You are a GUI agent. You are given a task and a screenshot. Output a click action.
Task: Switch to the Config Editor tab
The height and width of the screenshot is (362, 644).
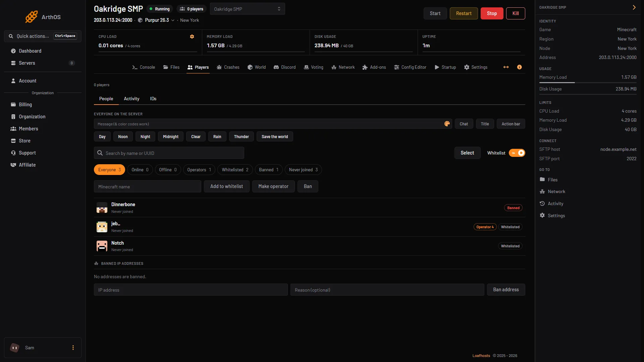click(x=410, y=67)
